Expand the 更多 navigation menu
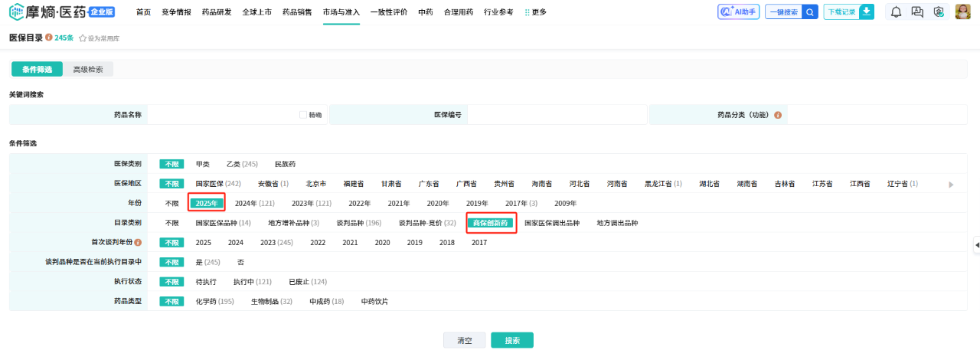Screen dimensions: 980x360 (535, 12)
